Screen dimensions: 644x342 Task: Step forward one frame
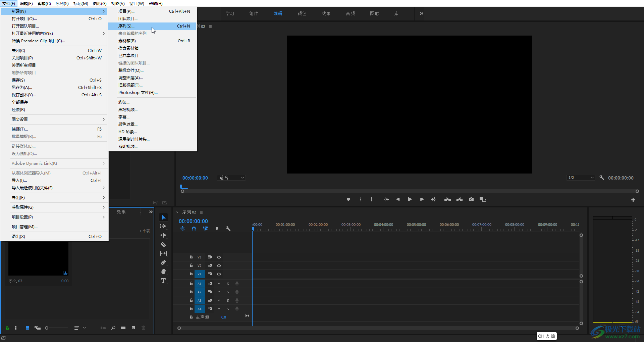422,199
